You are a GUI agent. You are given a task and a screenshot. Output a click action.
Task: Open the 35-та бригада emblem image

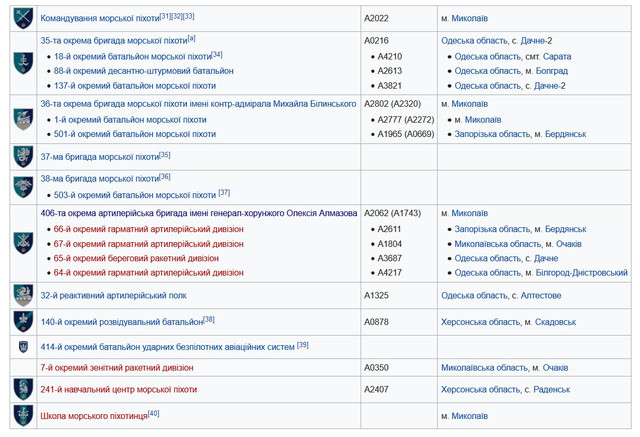[23, 63]
